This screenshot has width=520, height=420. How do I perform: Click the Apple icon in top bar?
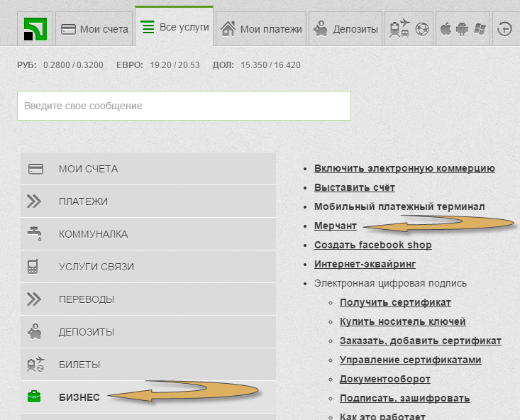446,29
